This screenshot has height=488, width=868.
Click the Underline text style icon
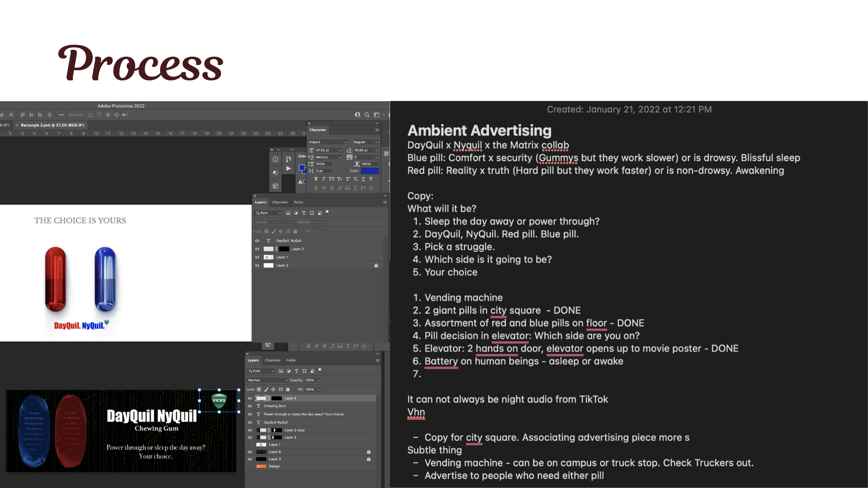pyautogui.click(x=363, y=179)
